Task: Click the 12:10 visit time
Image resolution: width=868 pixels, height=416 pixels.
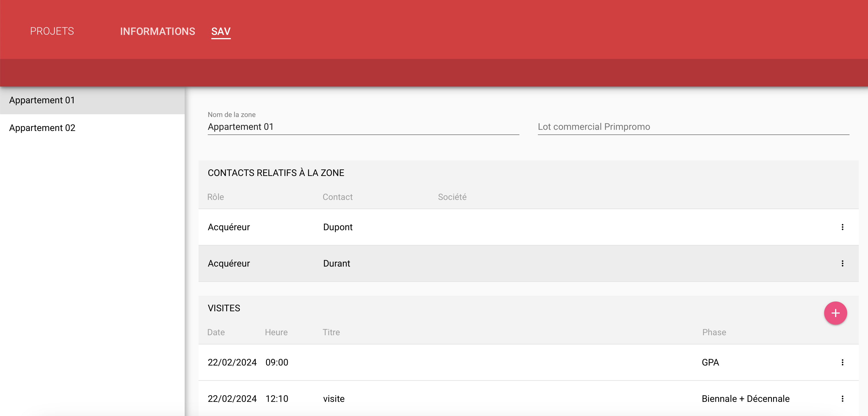Action: point(277,399)
